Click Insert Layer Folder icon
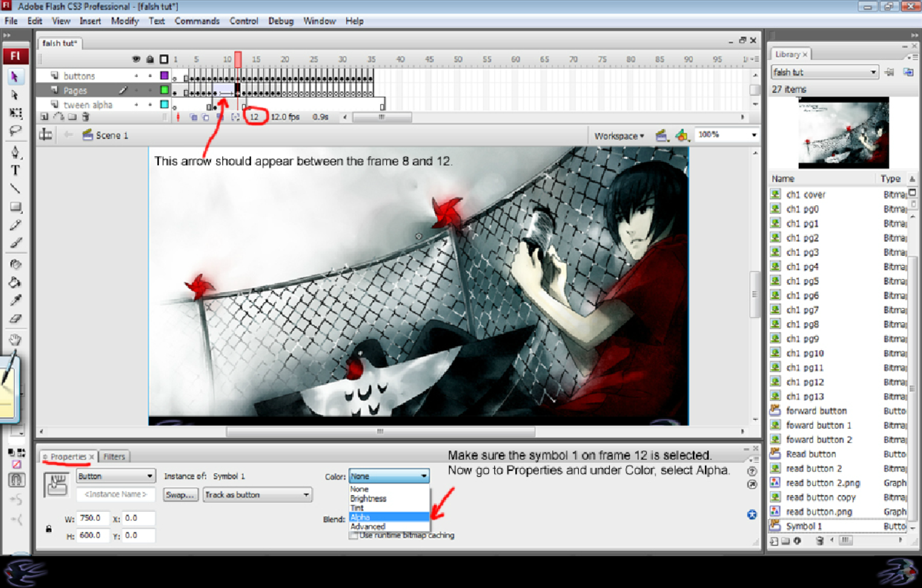This screenshot has height=588, width=922. [x=72, y=117]
